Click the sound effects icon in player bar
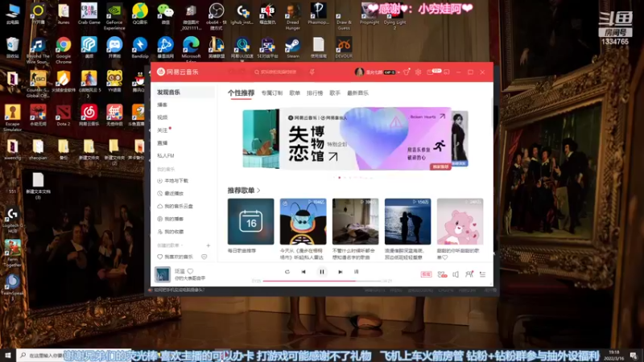The height and width of the screenshot is (362, 644). click(442, 274)
